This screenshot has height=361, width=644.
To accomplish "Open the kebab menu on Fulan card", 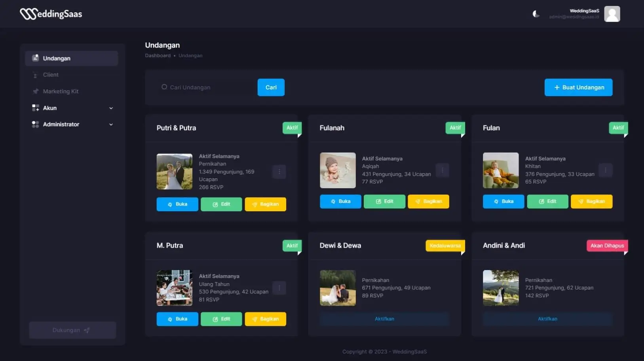I will point(606,170).
